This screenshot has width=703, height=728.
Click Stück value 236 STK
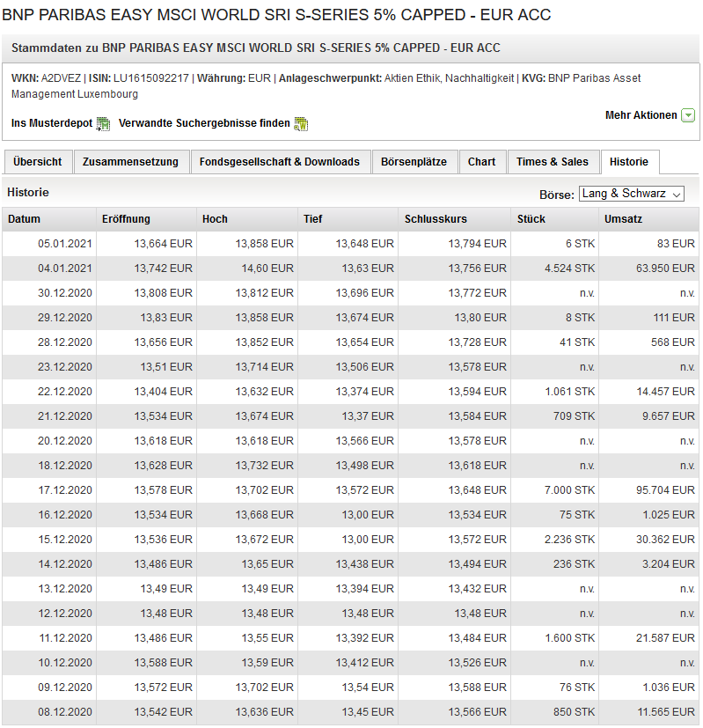[574, 563]
